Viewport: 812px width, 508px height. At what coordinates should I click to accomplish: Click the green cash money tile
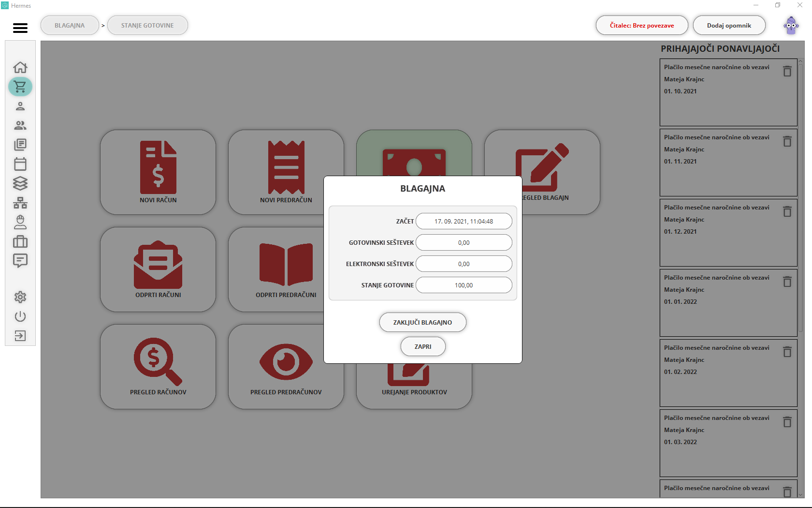pyautogui.click(x=414, y=153)
